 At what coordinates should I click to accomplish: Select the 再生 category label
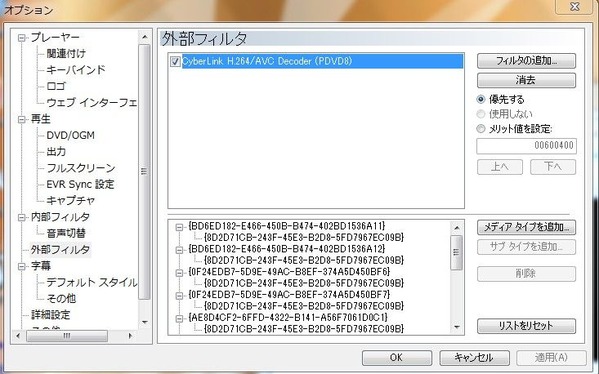[40, 119]
